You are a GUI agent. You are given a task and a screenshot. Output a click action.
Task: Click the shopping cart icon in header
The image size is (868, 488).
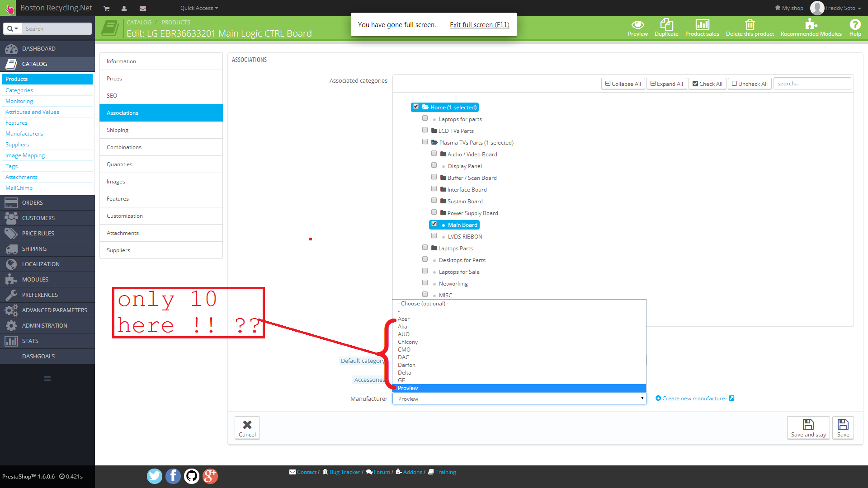107,9
